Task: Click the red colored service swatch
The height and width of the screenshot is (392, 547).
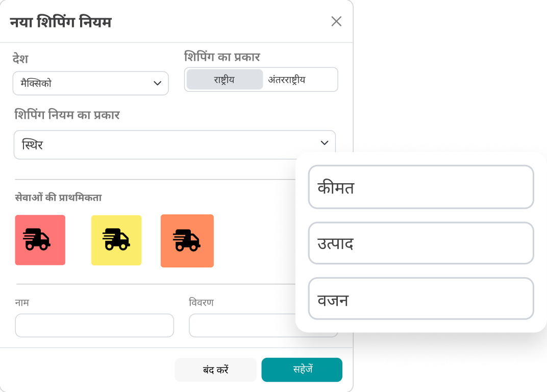Action: tap(40, 240)
